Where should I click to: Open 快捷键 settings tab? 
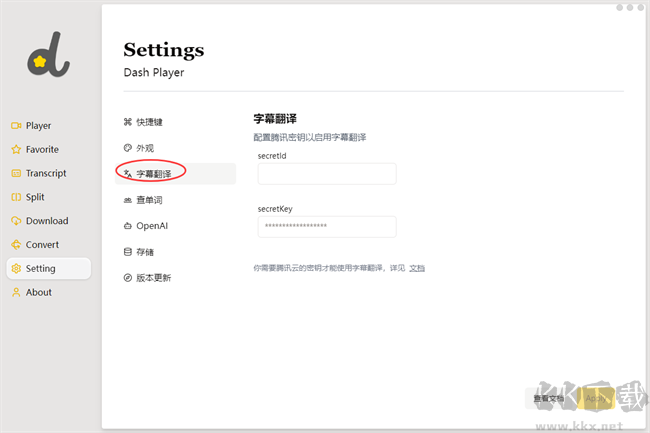[x=175, y=122]
